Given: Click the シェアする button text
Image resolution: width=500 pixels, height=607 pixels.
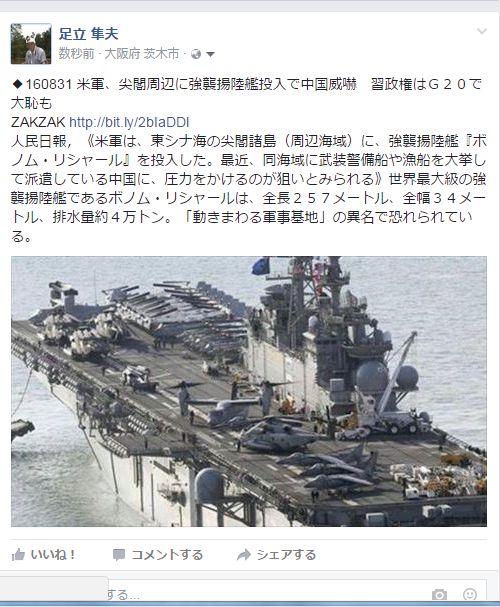Looking at the screenshot, I should pyautogui.click(x=286, y=555).
